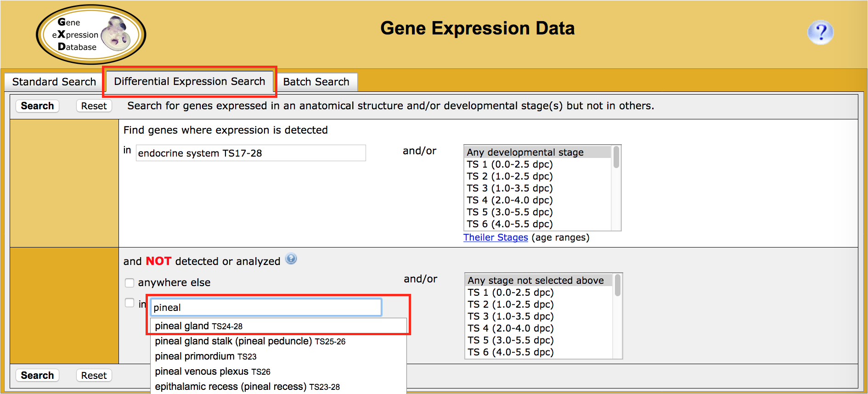The height and width of the screenshot is (394, 868).
Task: Select 'Any stage not selected above' option
Action: [539, 280]
